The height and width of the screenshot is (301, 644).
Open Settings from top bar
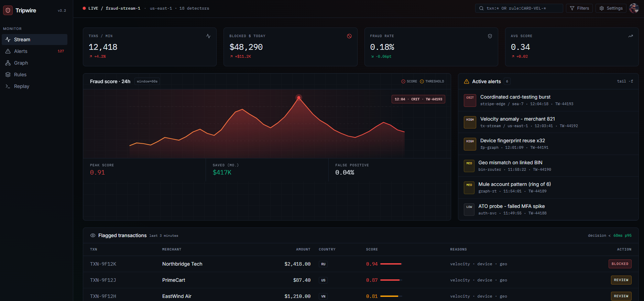(611, 8)
